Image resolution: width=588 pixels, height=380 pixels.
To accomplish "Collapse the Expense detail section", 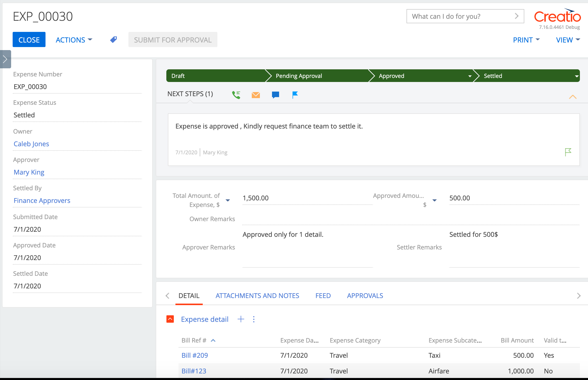I will (170, 319).
